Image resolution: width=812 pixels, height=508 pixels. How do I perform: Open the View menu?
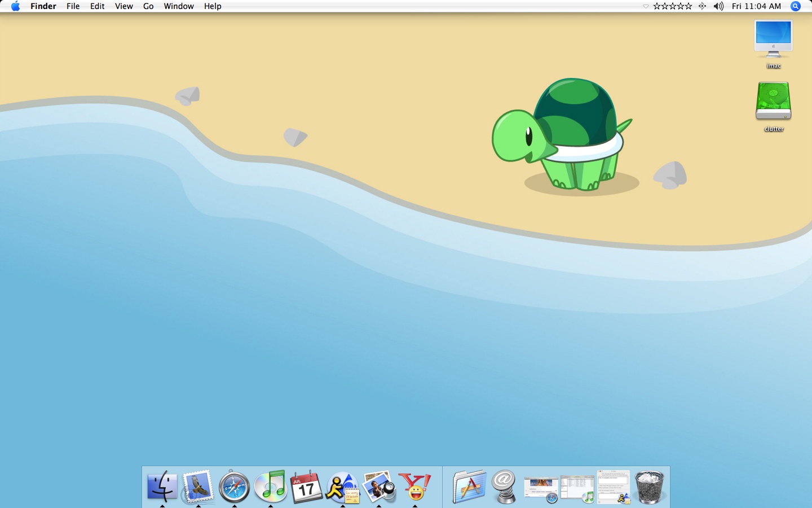click(x=123, y=6)
